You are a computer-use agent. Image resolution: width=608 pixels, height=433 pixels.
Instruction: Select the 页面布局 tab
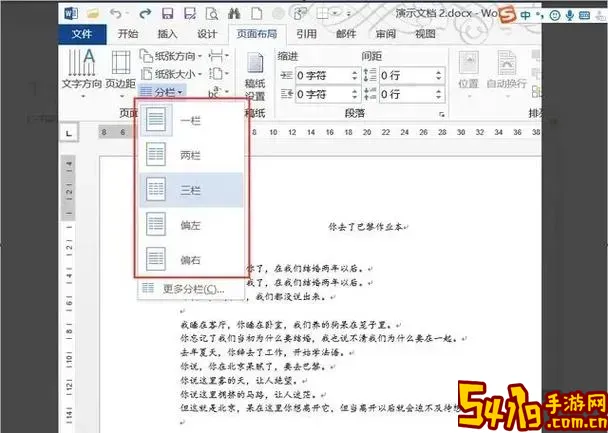point(257,34)
